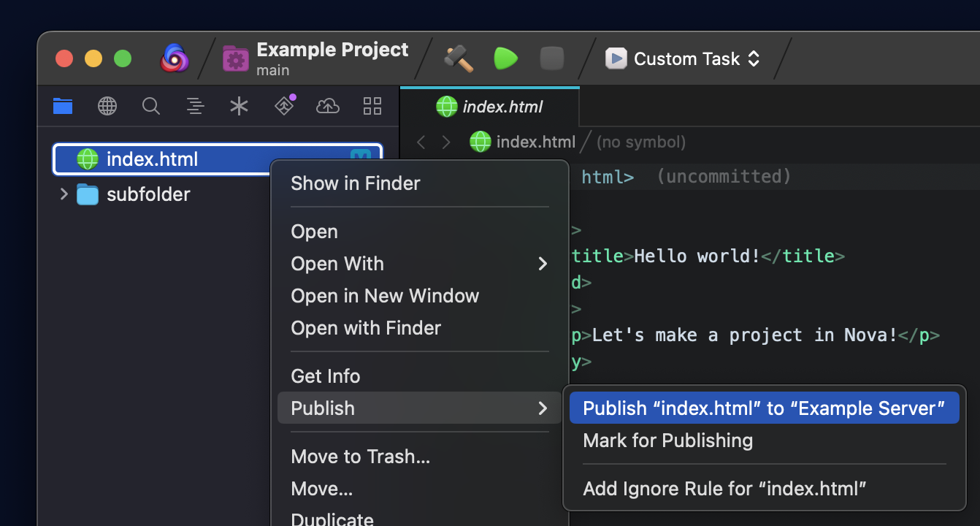Choose Open with Finder
The height and width of the screenshot is (526, 980).
click(x=366, y=328)
